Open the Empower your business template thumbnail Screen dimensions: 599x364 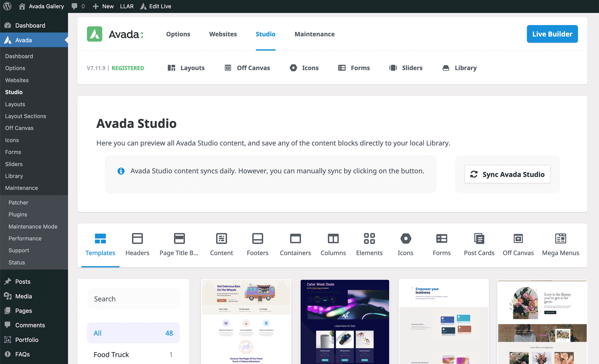pos(443,322)
